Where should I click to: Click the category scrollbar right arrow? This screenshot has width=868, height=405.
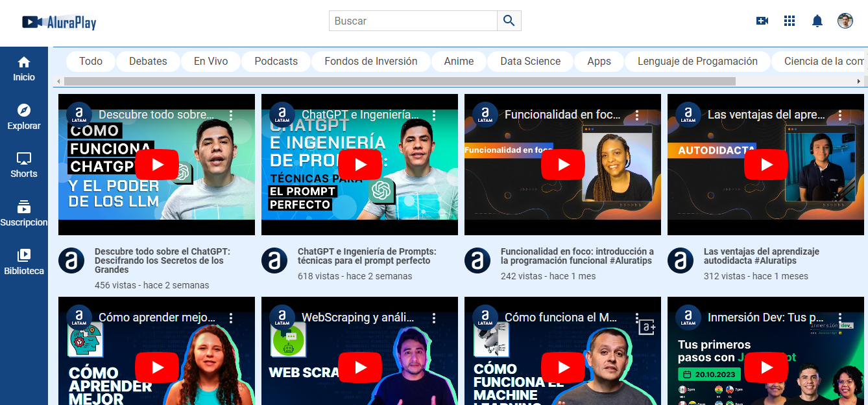(x=859, y=82)
